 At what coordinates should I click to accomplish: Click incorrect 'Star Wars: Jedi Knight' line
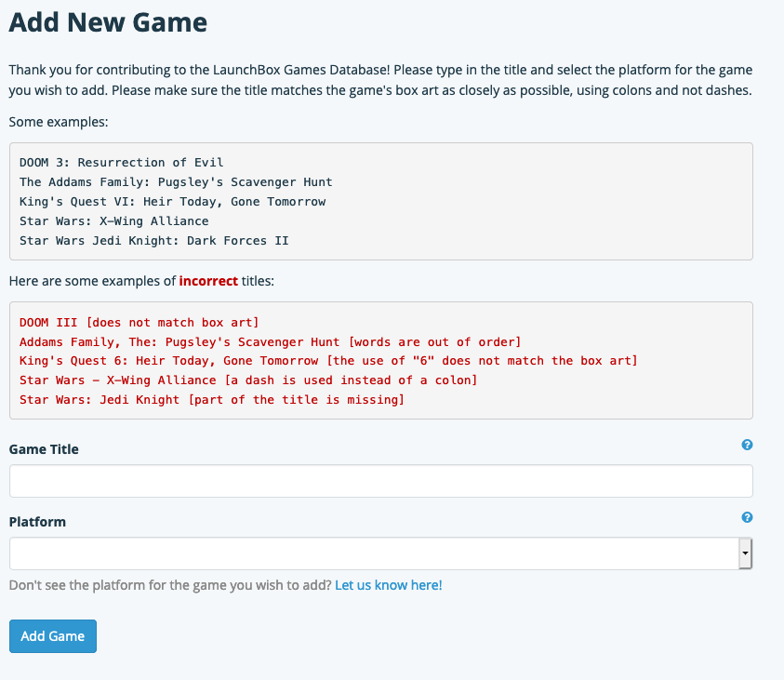coord(212,399)
